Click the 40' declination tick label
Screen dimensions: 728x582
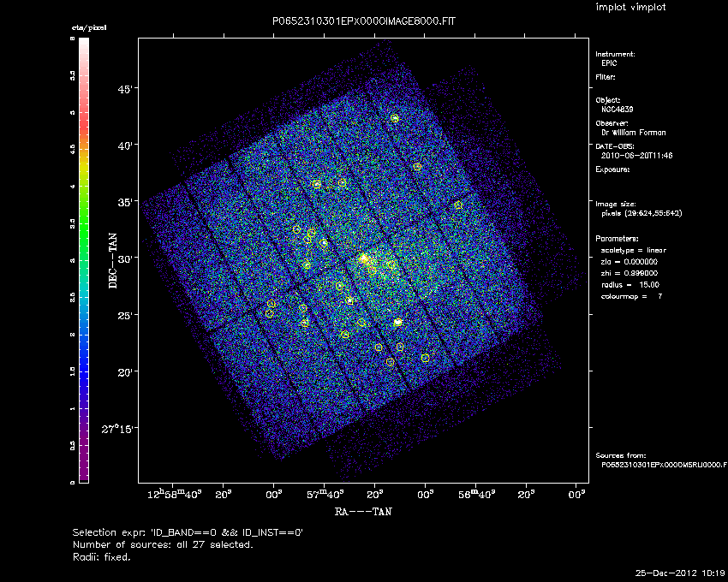125,145
